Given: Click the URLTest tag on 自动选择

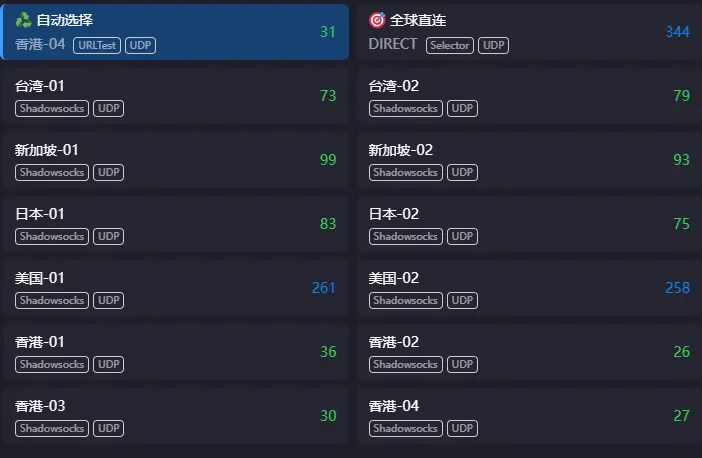Looking at the screenshot, I should pyautogui.click(x=97, y=45).
